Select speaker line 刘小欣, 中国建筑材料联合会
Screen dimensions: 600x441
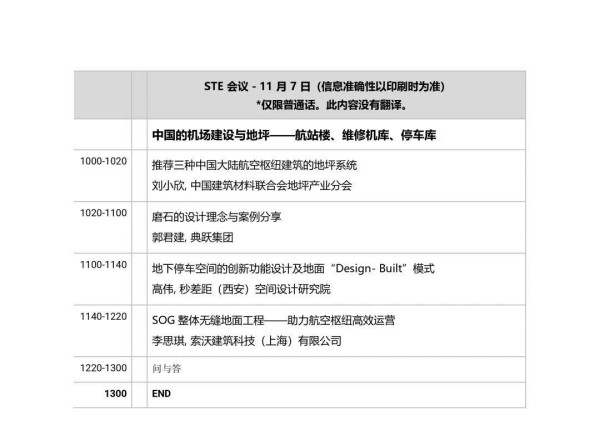[x=250, y=186]
